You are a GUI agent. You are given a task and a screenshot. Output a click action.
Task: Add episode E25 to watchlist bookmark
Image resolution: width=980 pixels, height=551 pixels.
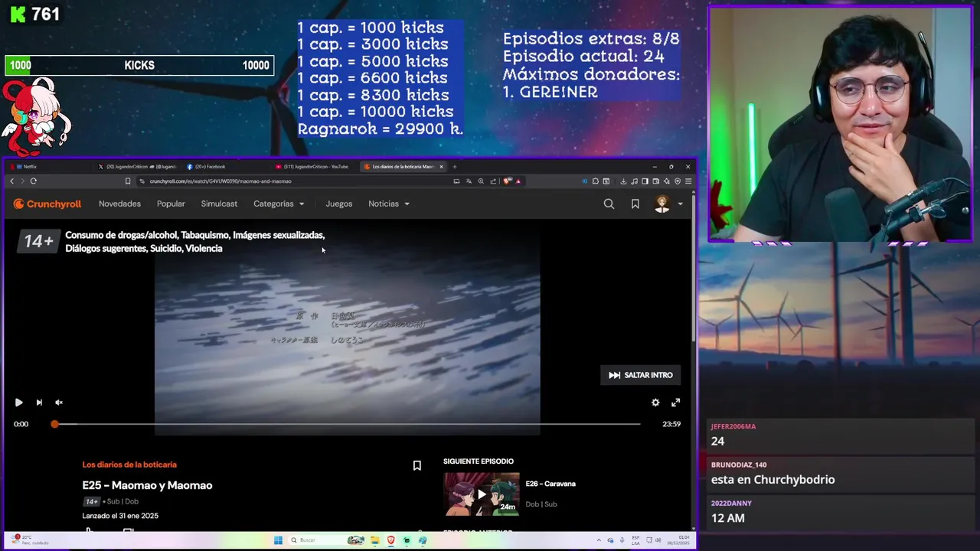pos(417,465)
